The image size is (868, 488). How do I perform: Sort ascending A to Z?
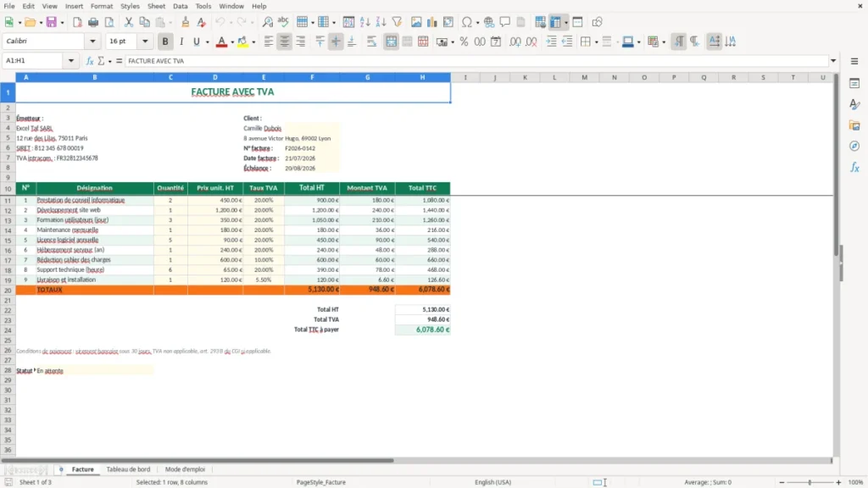coord(364,22)
